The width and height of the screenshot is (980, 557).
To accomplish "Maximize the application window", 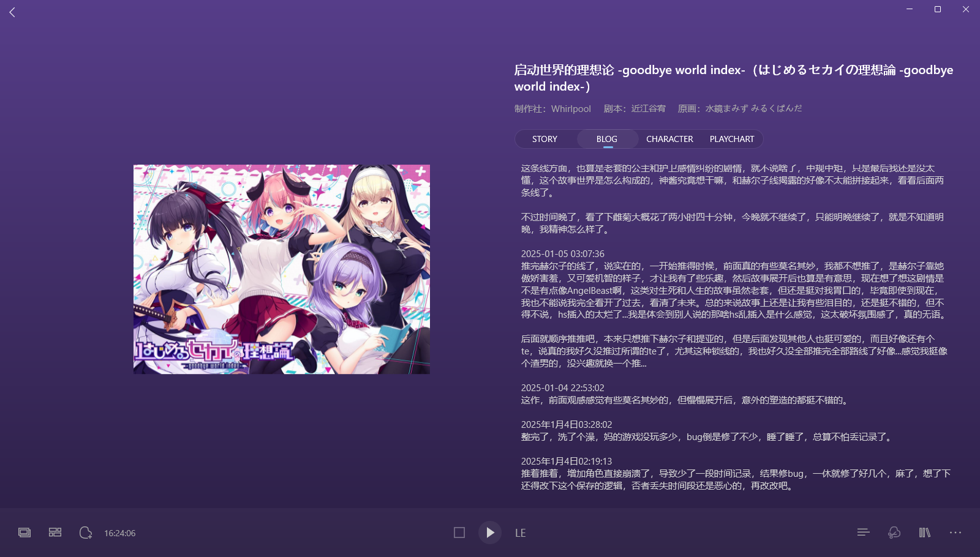I will pos(938,9).
